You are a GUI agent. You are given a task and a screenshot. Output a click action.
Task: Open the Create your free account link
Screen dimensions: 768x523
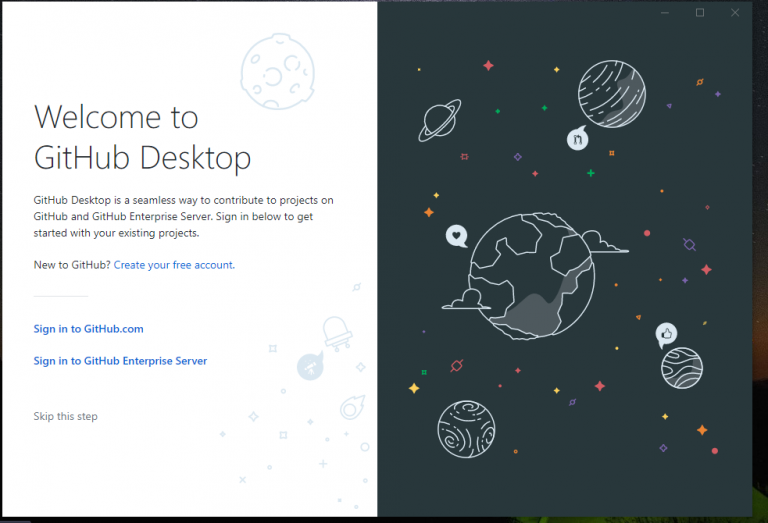coord(173,265)
